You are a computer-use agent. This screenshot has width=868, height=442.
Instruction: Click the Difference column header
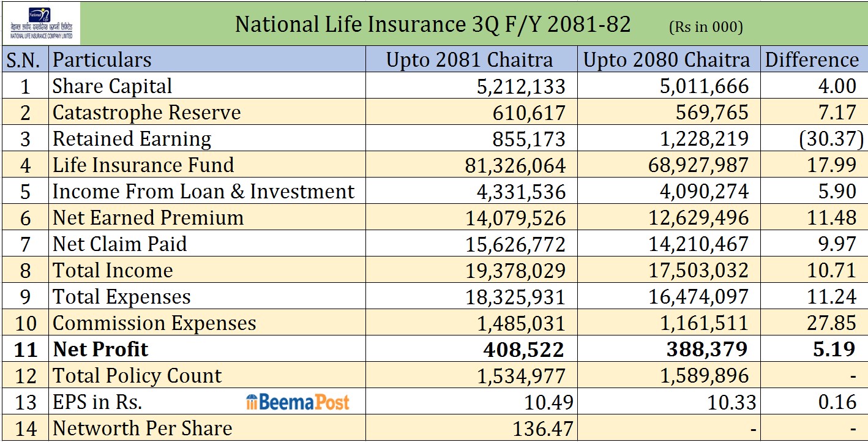tap(812, 60)
